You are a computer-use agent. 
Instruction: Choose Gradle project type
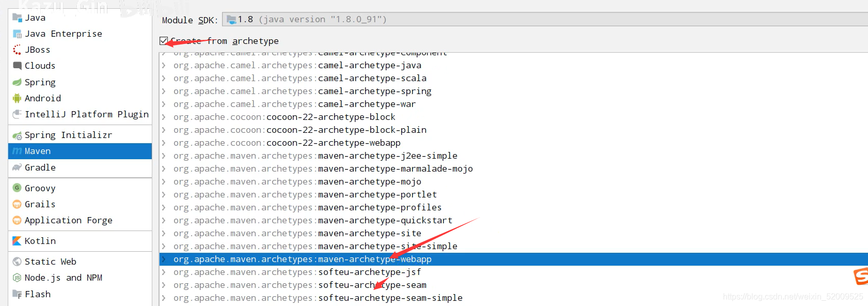[x=80, y=167]
